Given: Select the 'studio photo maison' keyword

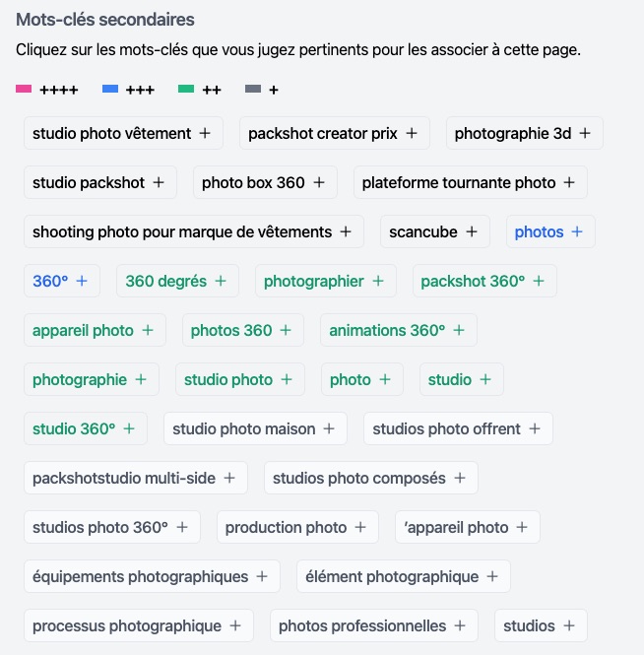Looking at the screenshot, I should tap(254, 428).
